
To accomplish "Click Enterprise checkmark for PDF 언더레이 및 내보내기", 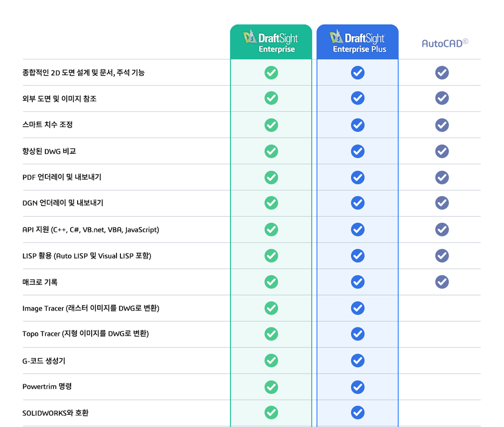I will click(271, 177).
